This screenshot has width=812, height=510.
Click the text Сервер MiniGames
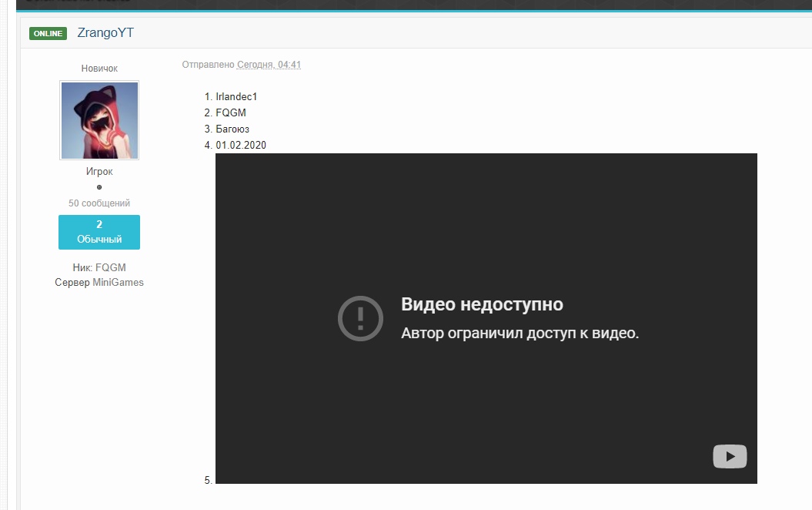(x=99, y=282)
